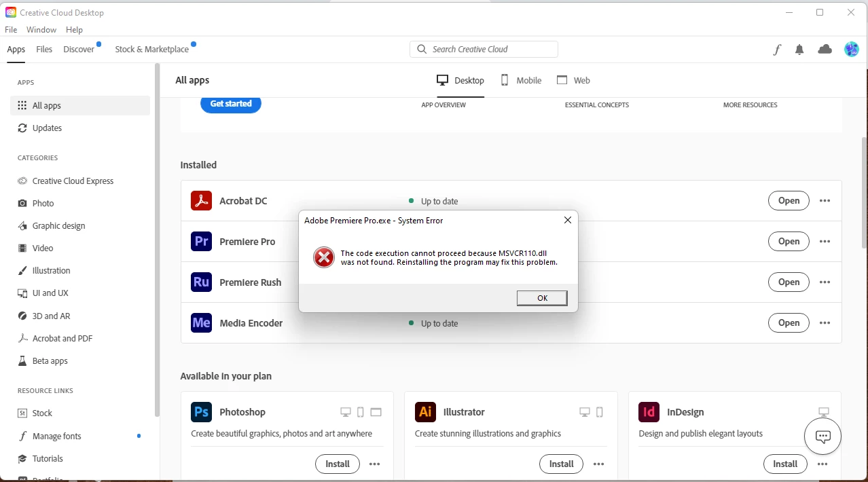Click the Premiere Rush app icon
The image size is (868, 482).
(201, 282)
